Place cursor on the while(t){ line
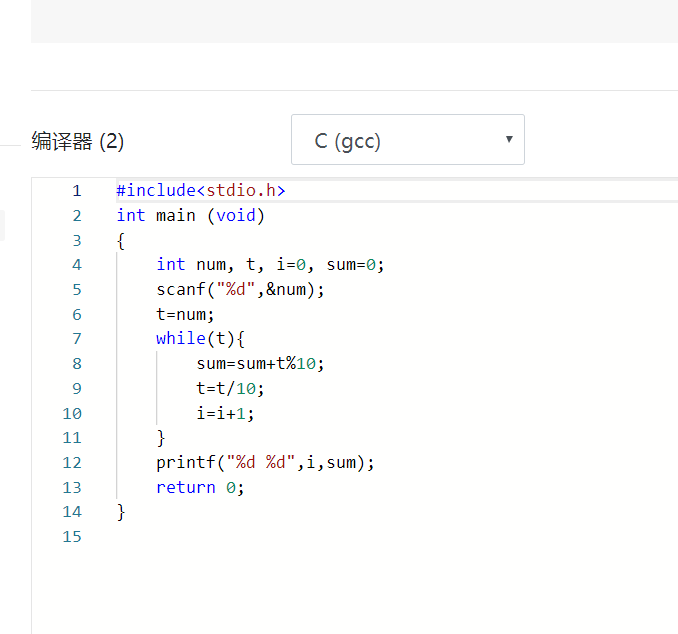This screenshot has height=634, width=678. 200,338
